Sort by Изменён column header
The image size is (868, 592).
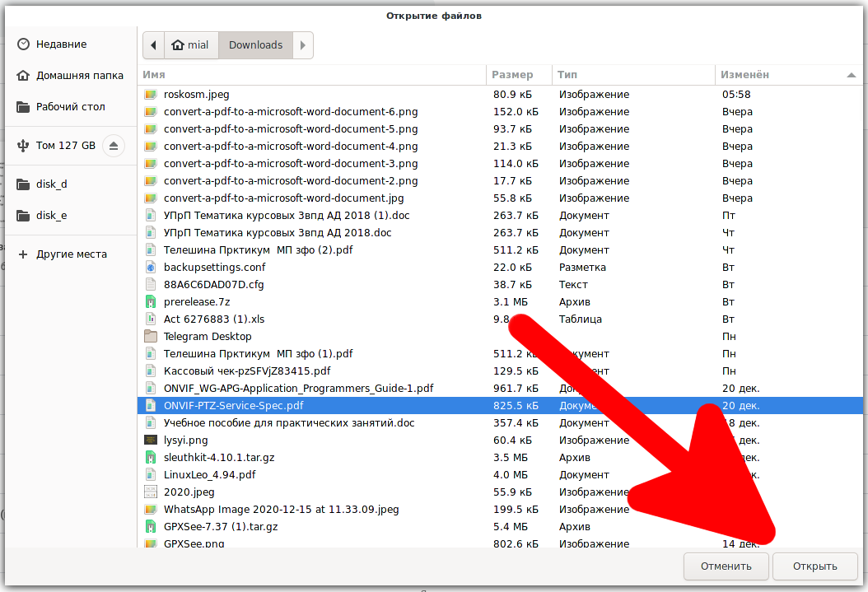745,75
